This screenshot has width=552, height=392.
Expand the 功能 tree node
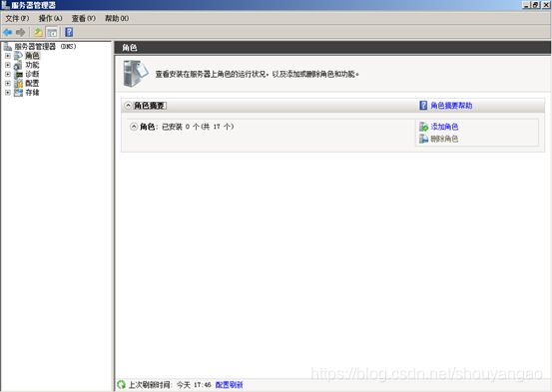(x=8, y=65)
